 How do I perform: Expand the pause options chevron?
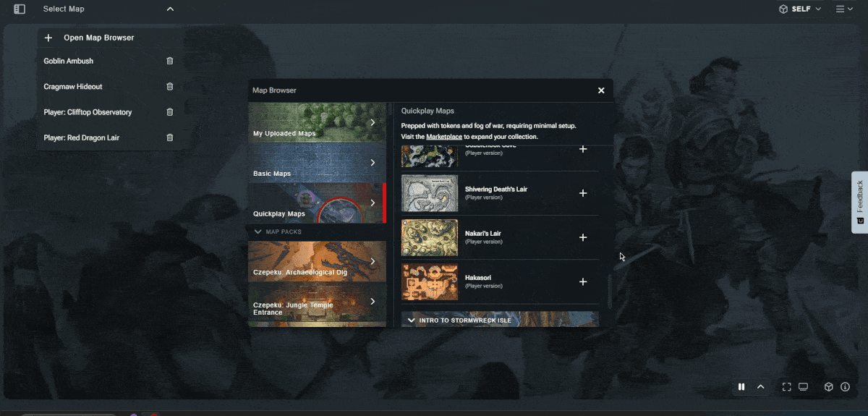coord(761,387)
